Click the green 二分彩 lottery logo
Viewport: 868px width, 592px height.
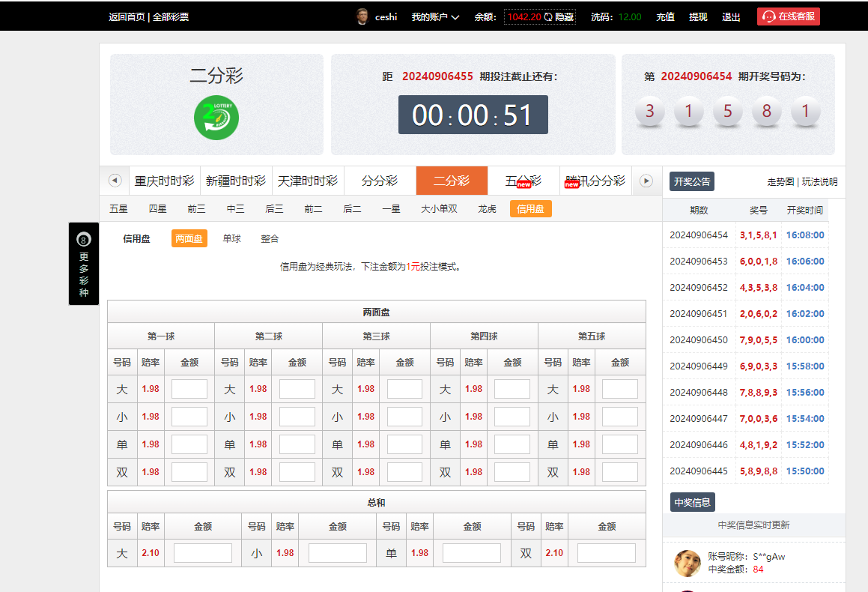216,118
